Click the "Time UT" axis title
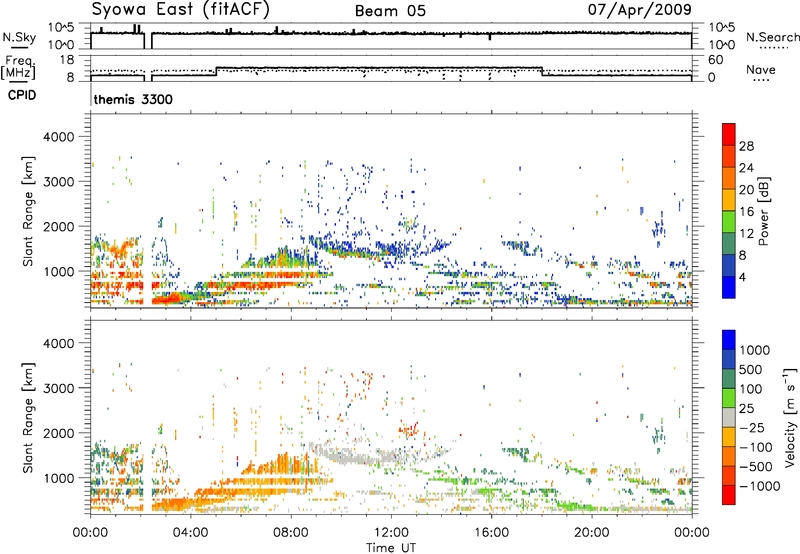The height and width of the screenshot is (554, 800). click(391, 548)
